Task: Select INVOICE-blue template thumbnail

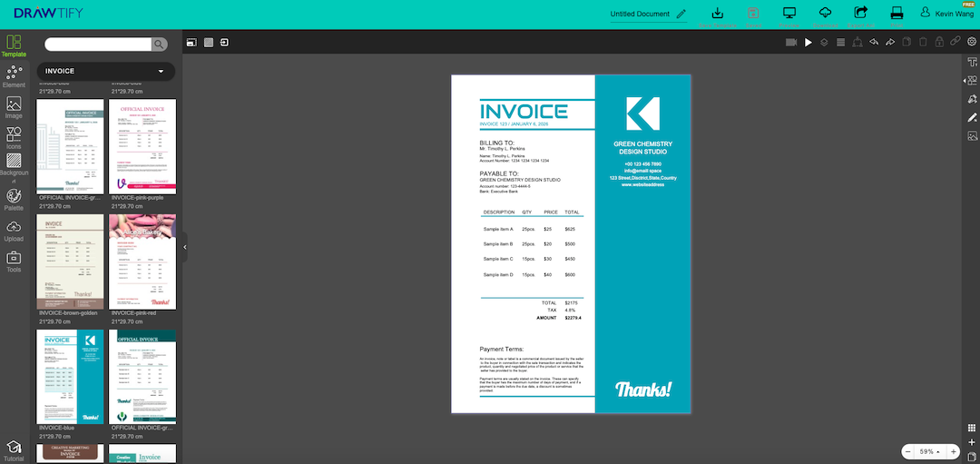Action: click(x=70, y=377)
